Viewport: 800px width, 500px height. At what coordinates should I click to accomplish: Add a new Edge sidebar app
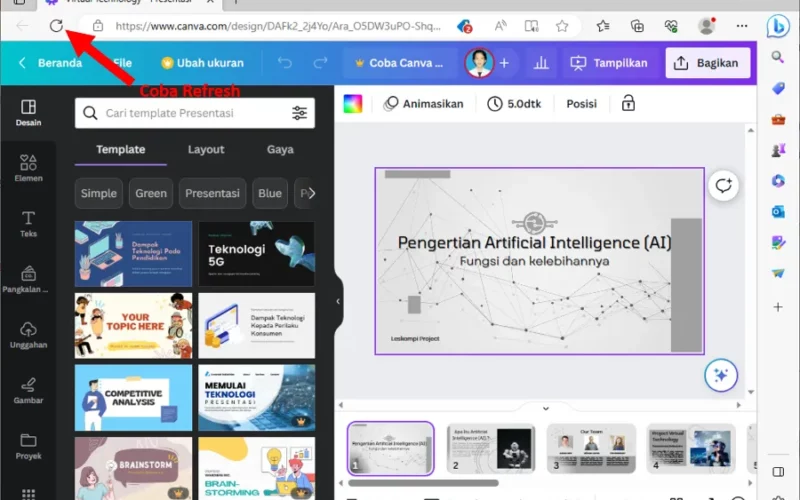point(778,307)
